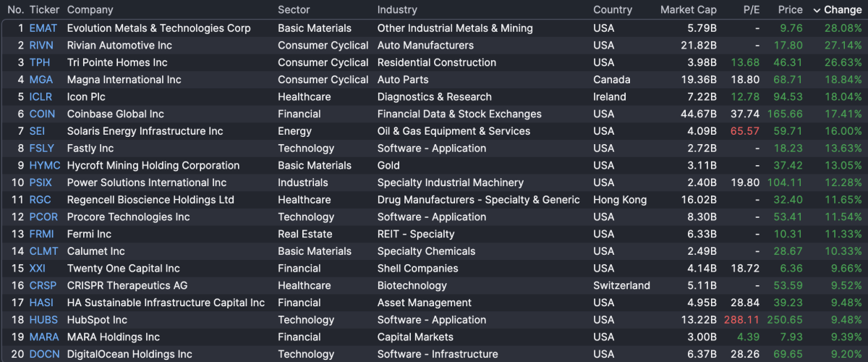Open the EMAT ticker link
The width and height of the screenshot is (868, 362).
[43, 28]
